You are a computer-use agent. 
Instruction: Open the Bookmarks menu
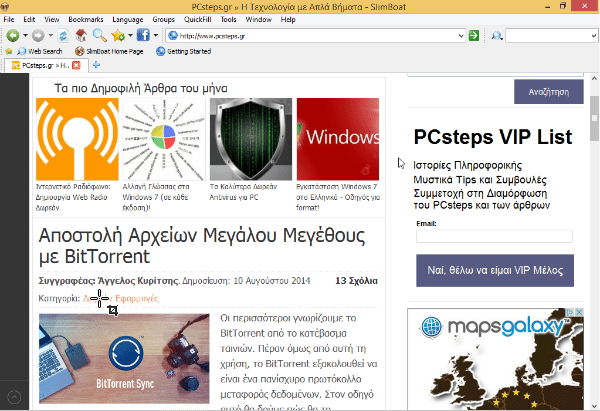pos(86,20)
